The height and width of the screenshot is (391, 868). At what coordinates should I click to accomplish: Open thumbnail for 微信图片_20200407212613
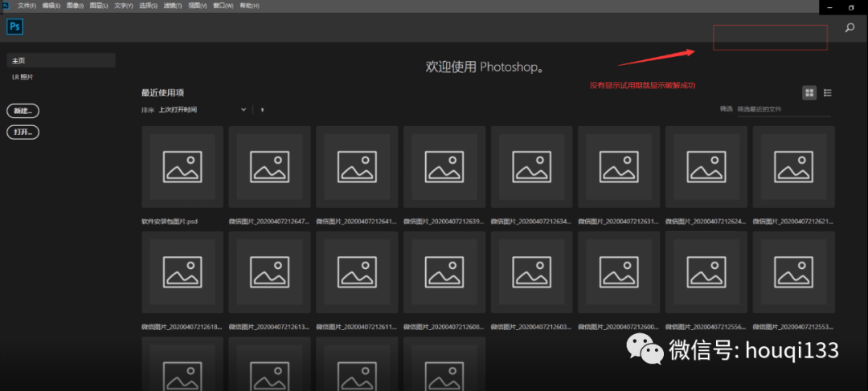269,272
